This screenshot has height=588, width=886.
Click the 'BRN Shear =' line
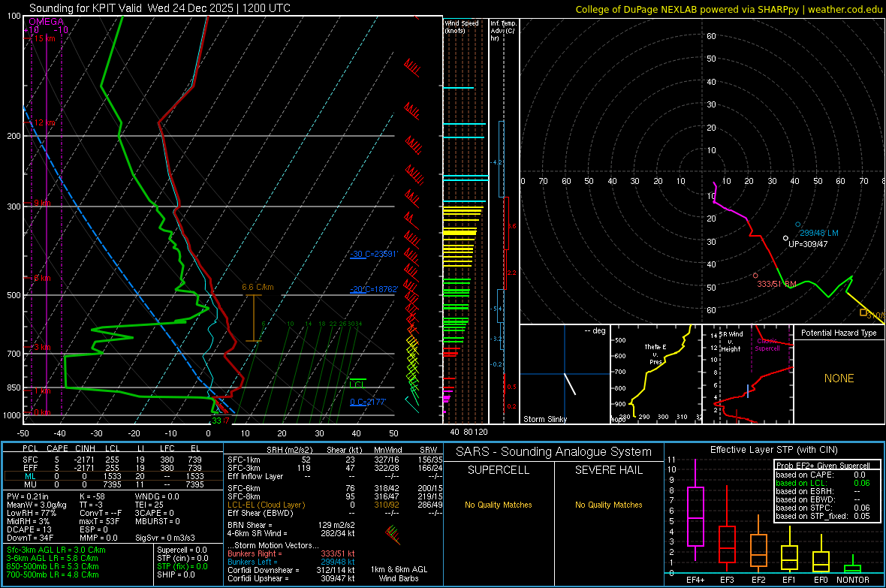291,525
